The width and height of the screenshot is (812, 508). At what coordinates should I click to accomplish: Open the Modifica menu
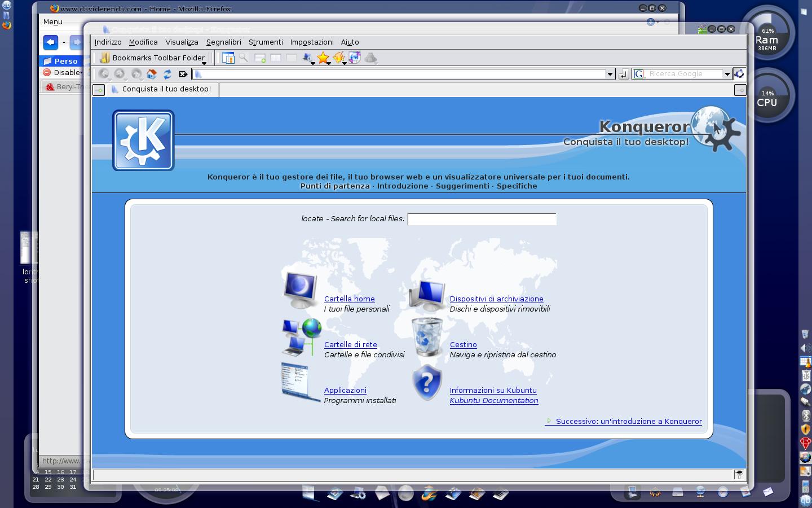(x=143, y=42)
